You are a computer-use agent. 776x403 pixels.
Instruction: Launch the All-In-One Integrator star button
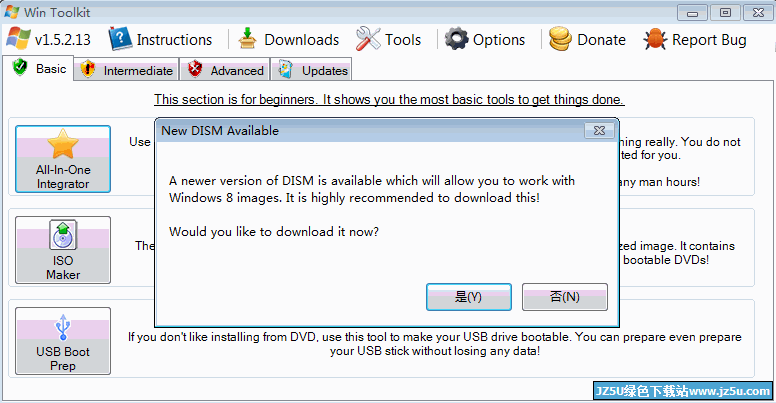63,159
